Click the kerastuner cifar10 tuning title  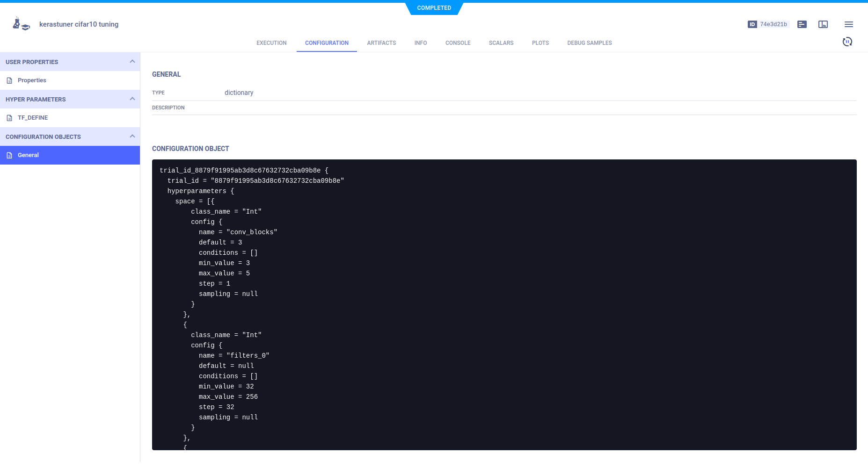click(x=79, y=24)
